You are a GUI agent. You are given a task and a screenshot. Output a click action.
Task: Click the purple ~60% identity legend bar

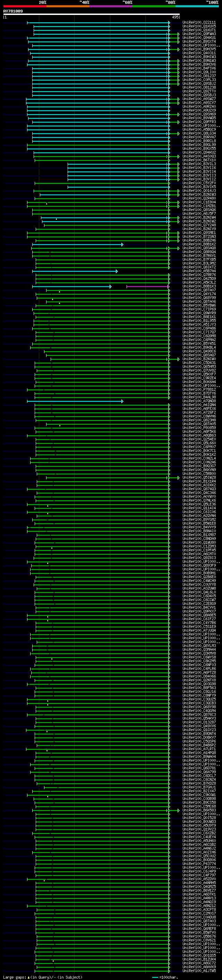click(x=111, y=6)
